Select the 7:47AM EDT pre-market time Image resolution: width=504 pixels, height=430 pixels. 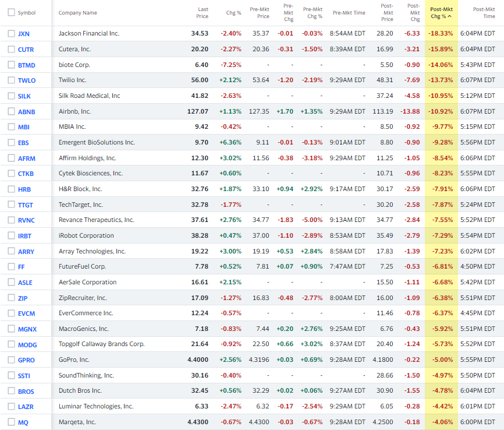(x=347, y=266)
